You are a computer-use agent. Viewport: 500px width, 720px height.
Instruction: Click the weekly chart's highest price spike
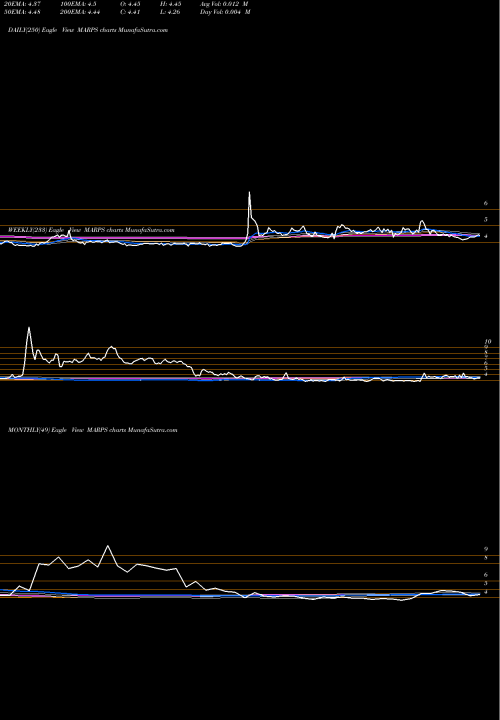(x=29, y=328)
